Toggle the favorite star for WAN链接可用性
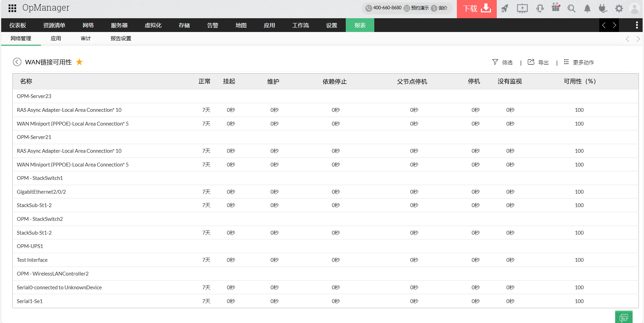 click(79, 62)
